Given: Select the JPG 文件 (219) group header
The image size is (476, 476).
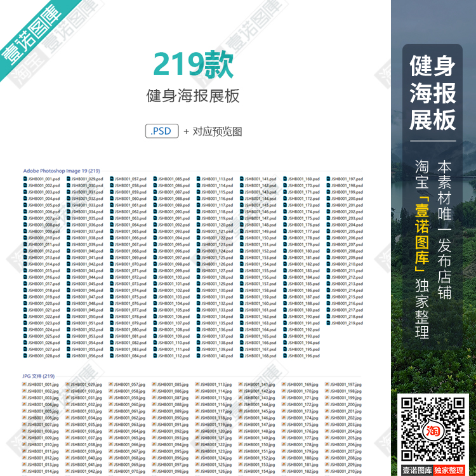Looking at the screenshot, I should [39, 376].
